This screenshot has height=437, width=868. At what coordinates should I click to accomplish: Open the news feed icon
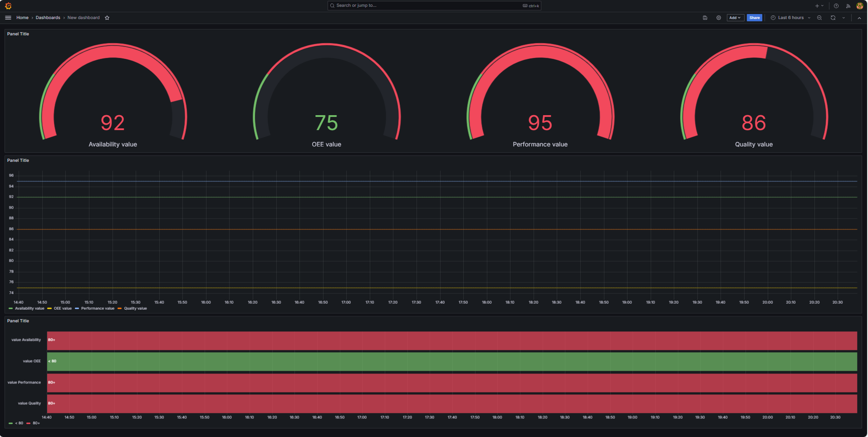coord(848,6)
